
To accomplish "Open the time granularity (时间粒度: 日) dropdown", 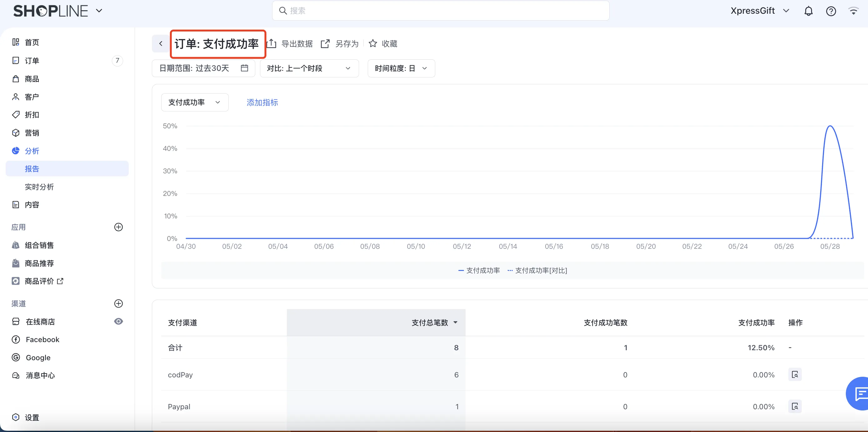I will click(401, 68).
